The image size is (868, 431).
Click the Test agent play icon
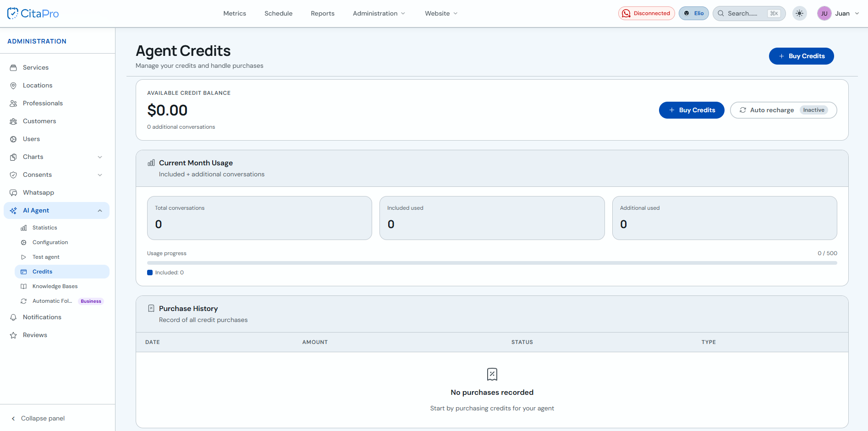(x=24, y=257)
